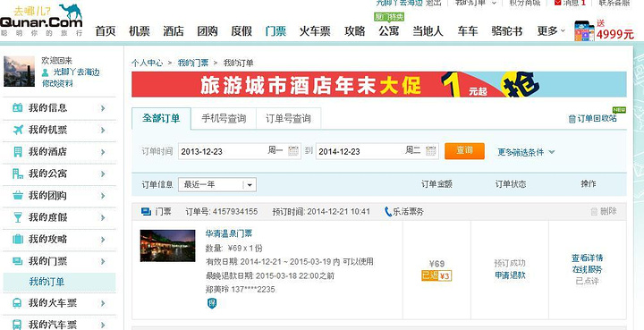Screen dimensions: 644x330
Task: Click the user profile person icon
Action: [46, 72]
